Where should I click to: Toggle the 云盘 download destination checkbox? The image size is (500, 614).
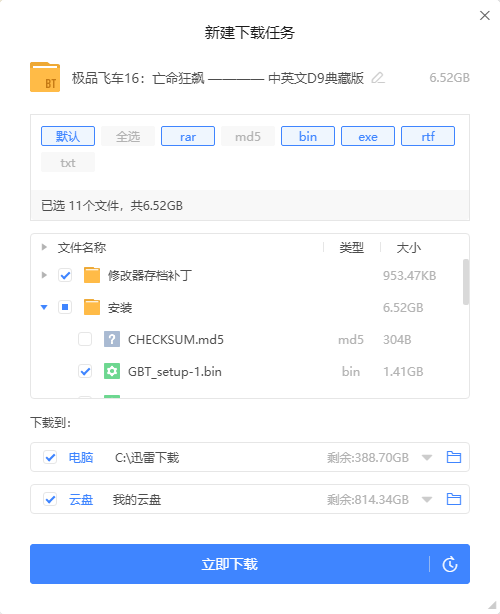[x=50, y=499]
